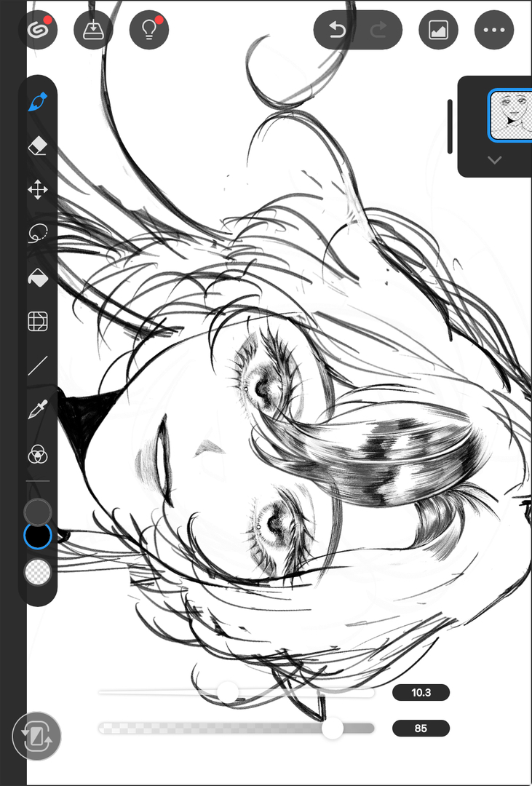This screenshot has width=532, height=786.
Task: Expand the layers panel chevron
Action: pos(494,160)
